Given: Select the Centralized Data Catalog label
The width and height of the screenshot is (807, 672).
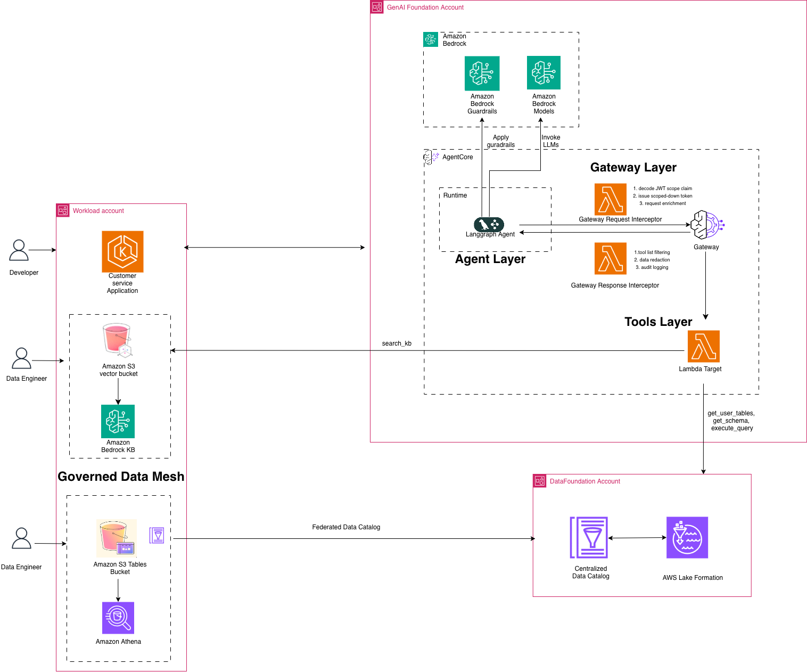Looking at the screenshot, I should pos(591,572).
